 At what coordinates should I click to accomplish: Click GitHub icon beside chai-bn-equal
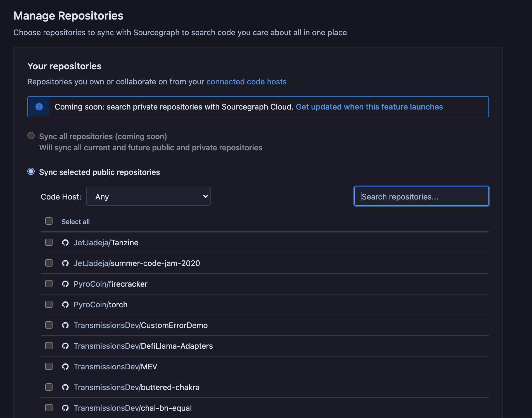(x=65, y=408)
